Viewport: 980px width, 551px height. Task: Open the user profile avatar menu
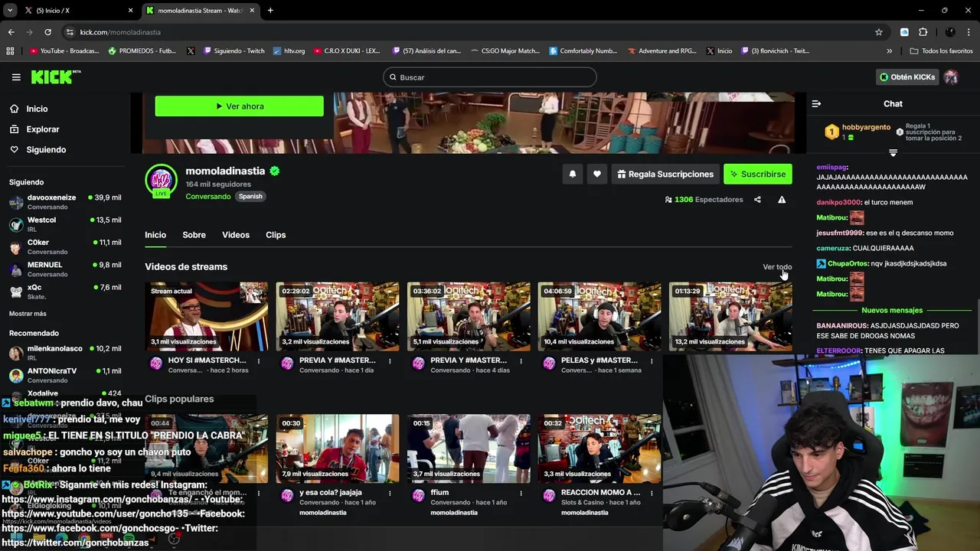(951, 77)
